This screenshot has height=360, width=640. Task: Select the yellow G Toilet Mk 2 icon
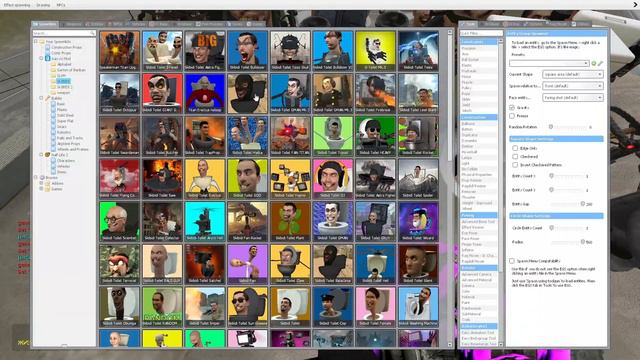point(376,51)
